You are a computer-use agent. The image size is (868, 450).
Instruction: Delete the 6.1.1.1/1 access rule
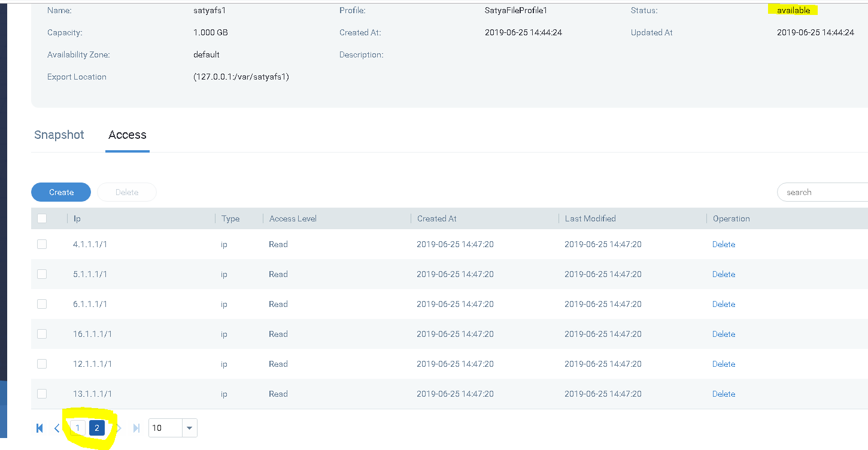[x=723, y=304]
